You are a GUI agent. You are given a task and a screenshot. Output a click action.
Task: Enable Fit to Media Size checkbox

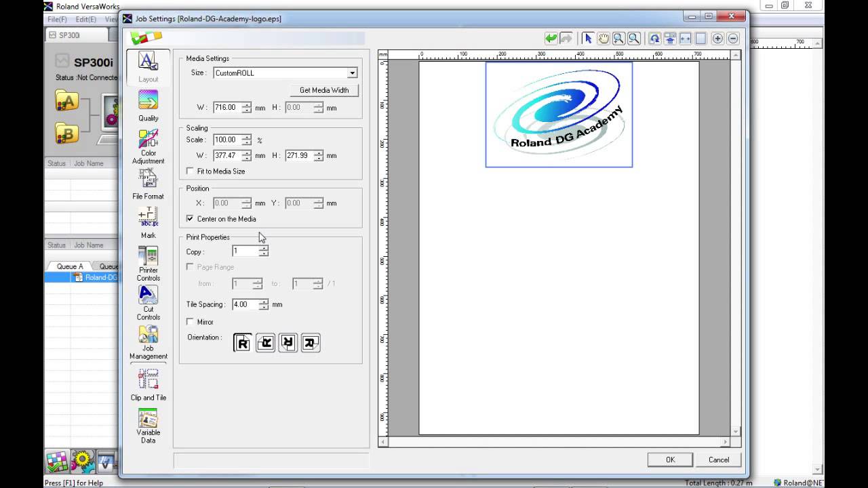[190, 171]
